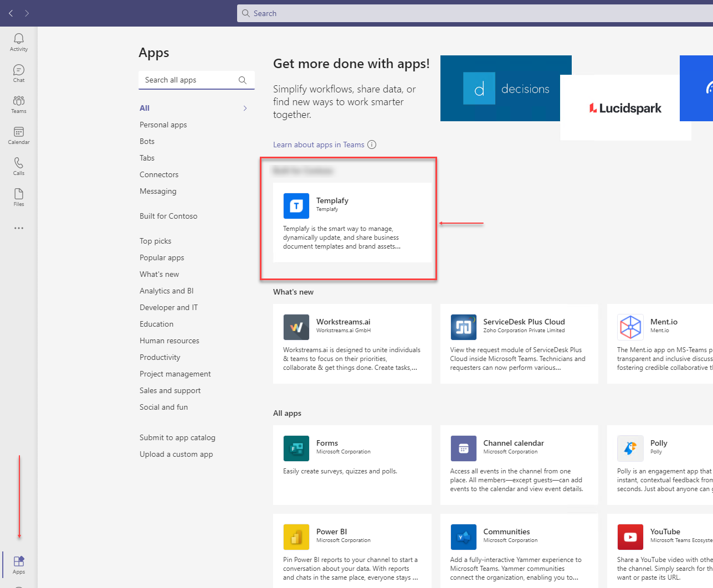Open Analytics and BI category
Viewport: 713px width, 588px height.
[167, 291]
